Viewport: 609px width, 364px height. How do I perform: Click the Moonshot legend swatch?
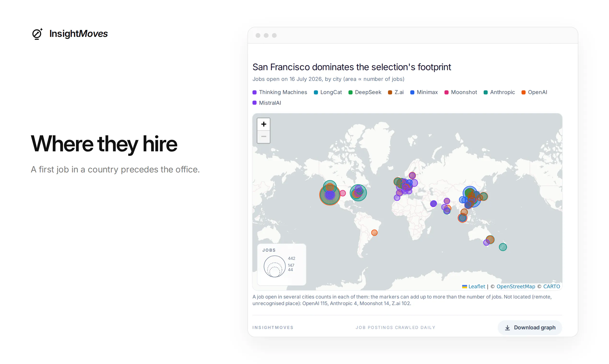(446, 92)
